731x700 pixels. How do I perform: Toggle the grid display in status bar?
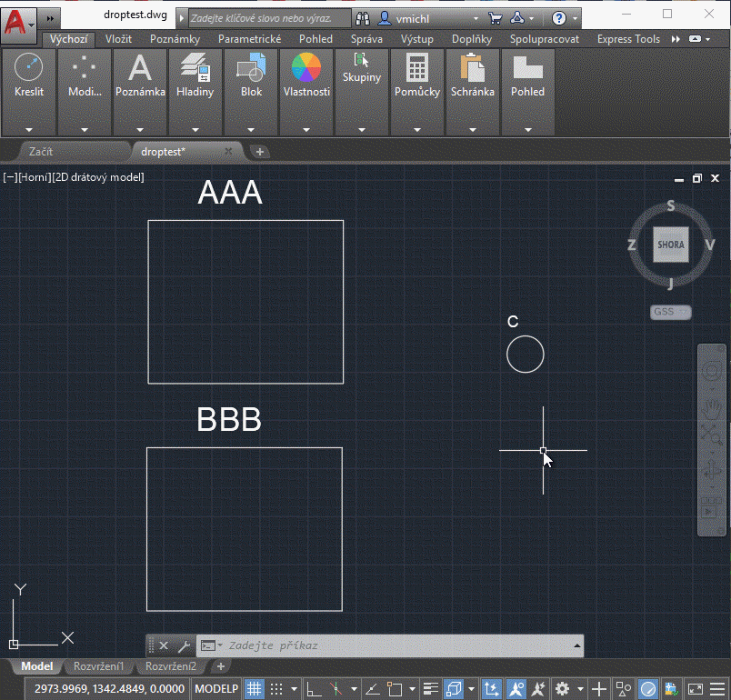tap(255, 689)
